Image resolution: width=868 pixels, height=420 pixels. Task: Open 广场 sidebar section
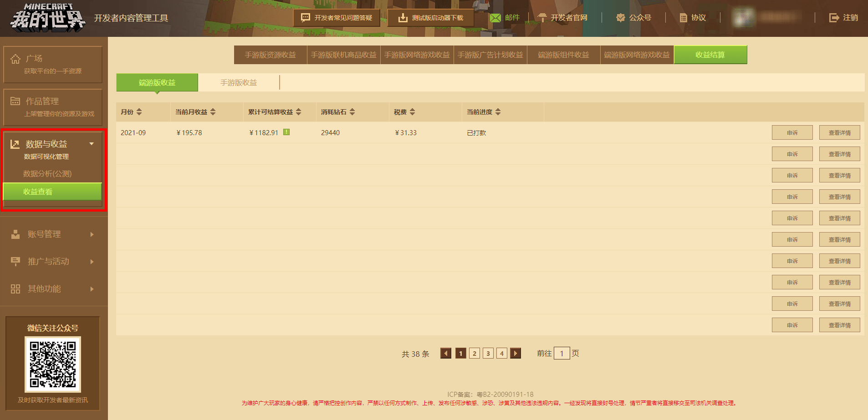tap(53, 64)
